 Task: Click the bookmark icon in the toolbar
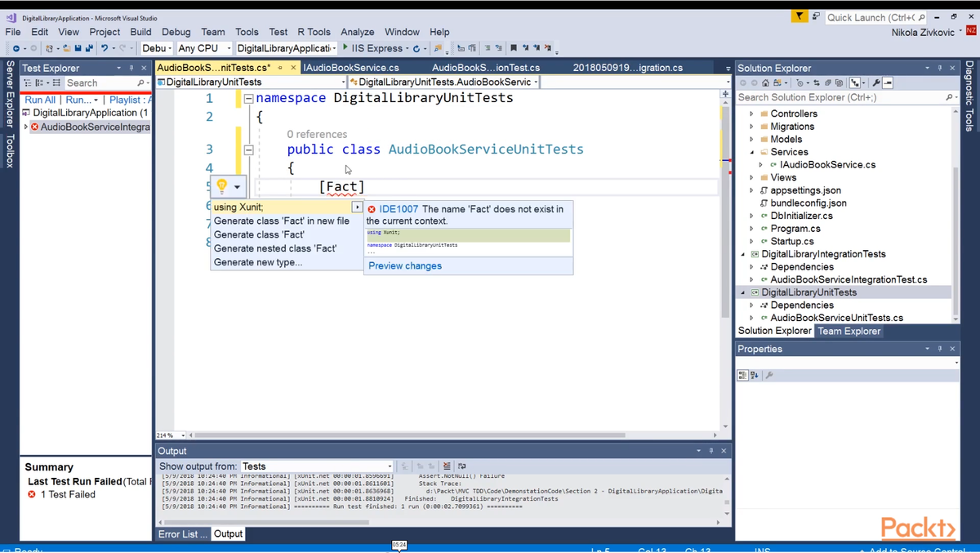tap(513, 48)
